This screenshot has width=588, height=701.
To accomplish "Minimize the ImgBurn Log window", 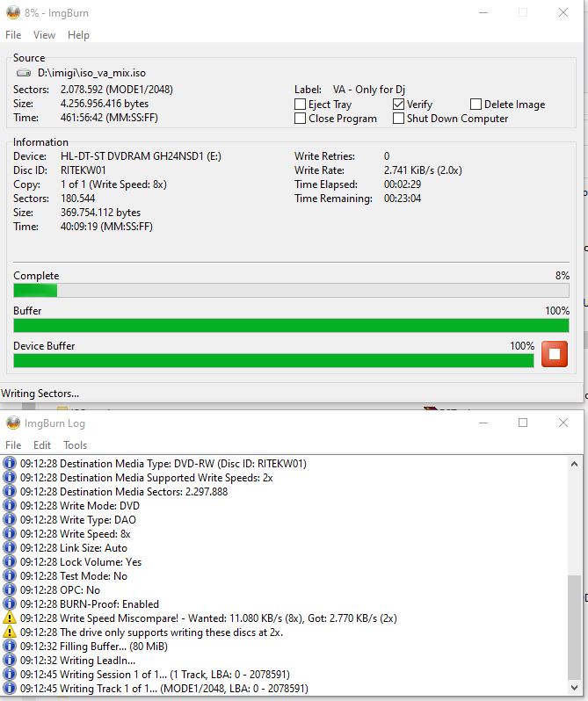I will tap(483, 423).
